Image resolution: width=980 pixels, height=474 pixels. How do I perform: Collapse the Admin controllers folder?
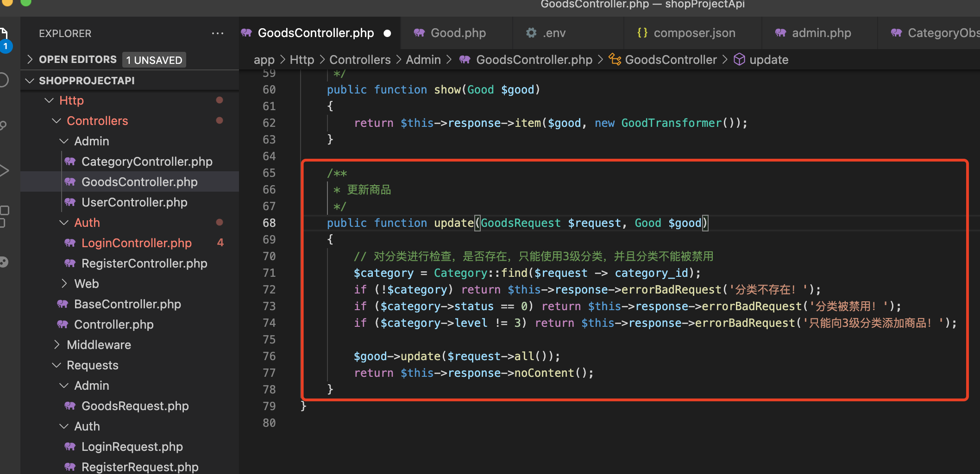(x=64, y=141)
